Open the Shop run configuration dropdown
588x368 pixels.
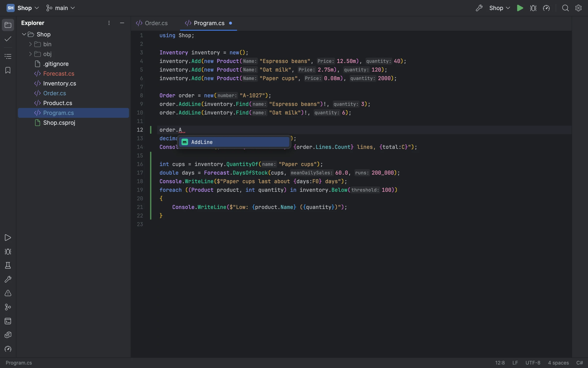500,8
